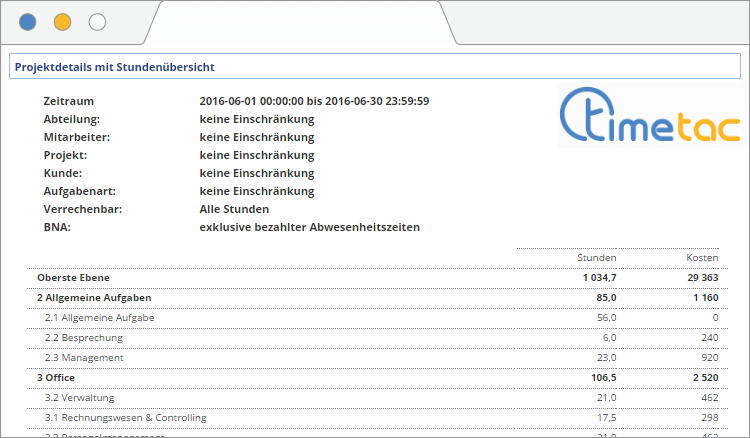Click the Projektdetails mit Stundenübersicht header
This screenshot has width=750, height=438.
116,67
